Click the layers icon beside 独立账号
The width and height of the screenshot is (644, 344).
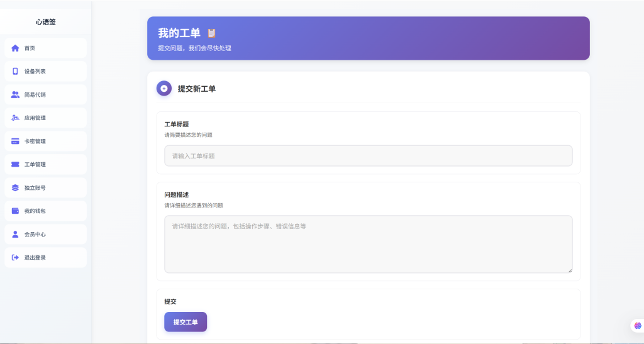pos(15,187)
